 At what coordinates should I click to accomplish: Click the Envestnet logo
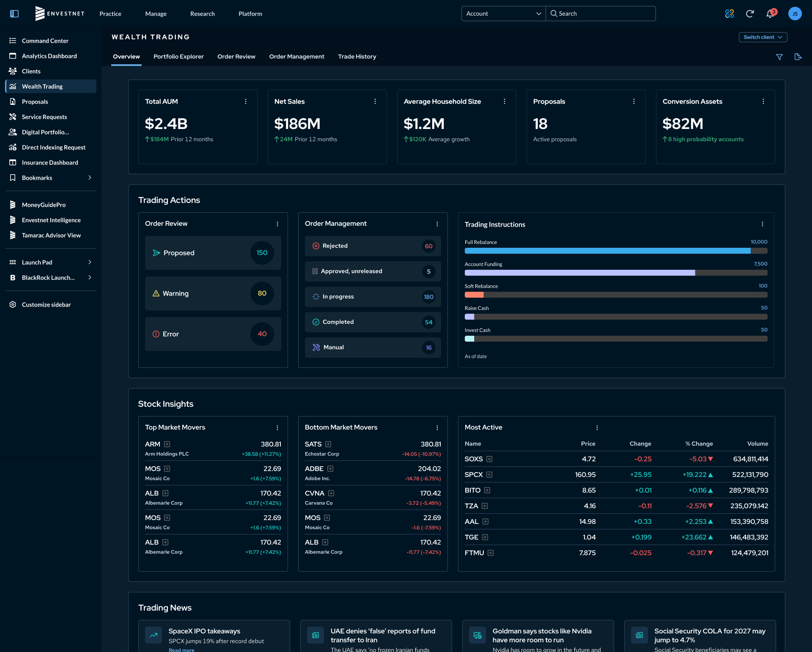[x=60, y=14]
